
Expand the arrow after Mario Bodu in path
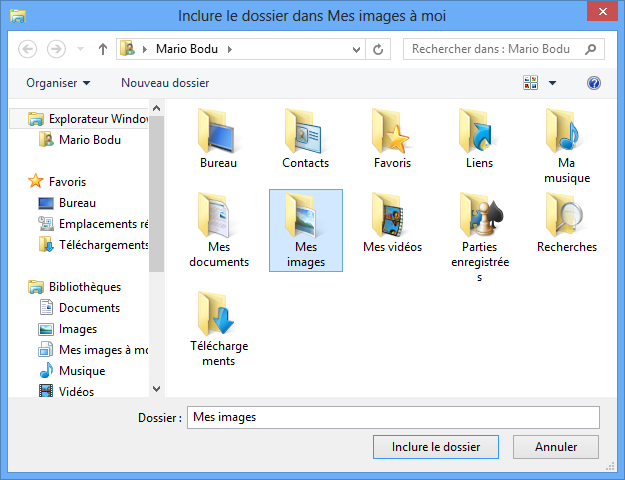230,49
